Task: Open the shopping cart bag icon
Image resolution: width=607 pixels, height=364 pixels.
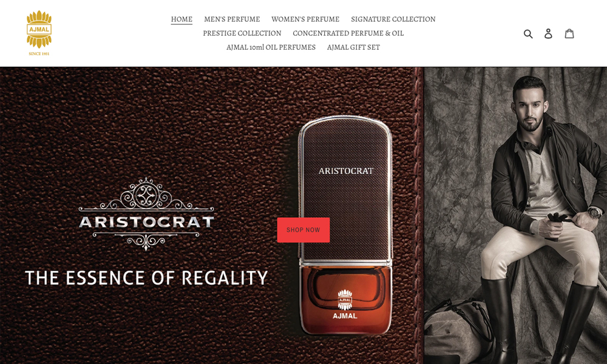Action: [x=569, y=33]
